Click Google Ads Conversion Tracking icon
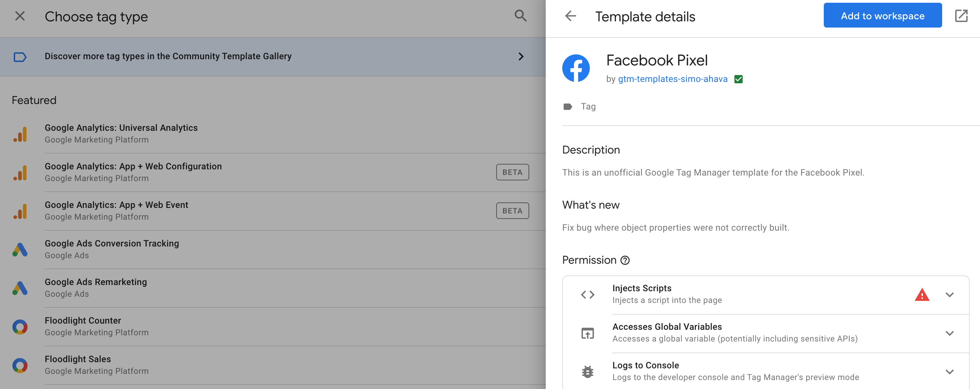 tap(20, 250)
